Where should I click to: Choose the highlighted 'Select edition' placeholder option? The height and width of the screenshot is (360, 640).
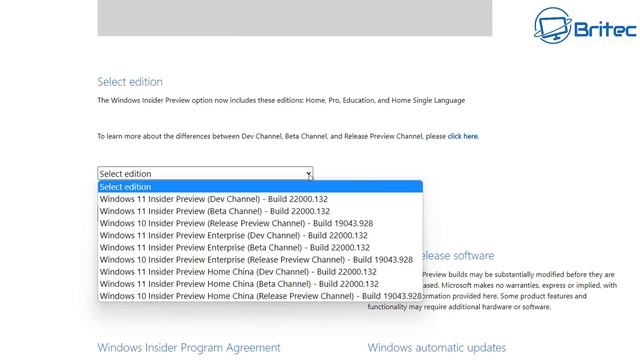pyautogui.click(x=260, y=187)
